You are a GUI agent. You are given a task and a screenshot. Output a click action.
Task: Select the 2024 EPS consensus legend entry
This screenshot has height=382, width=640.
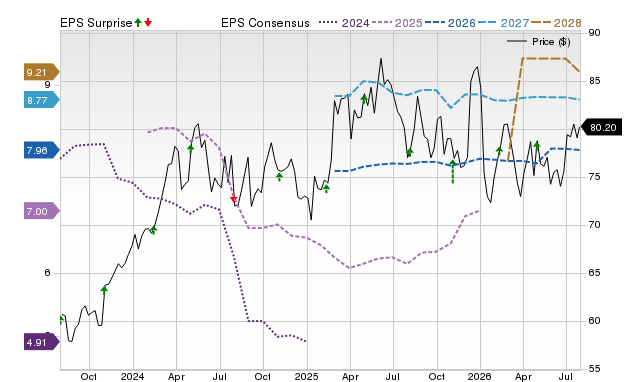point(344,23)
